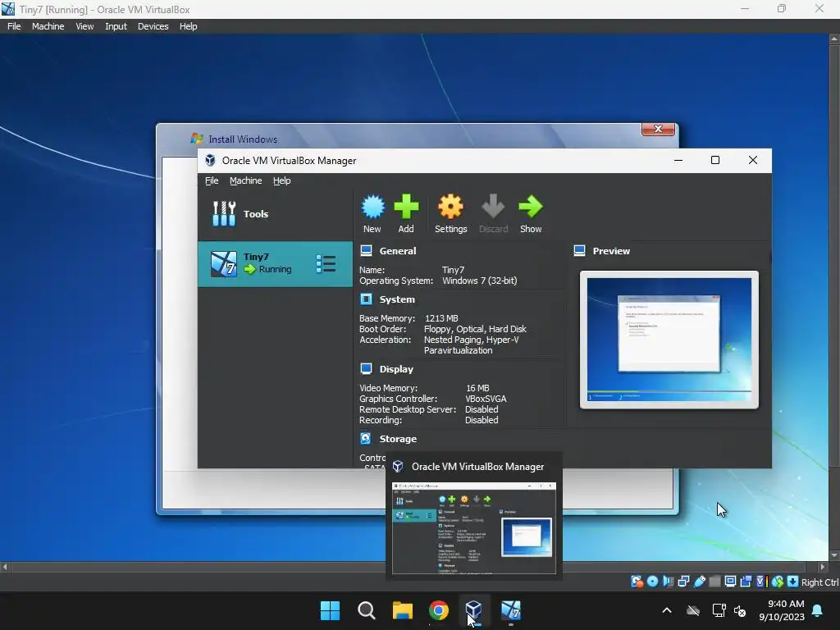
Task: Click the Preview section header
Action: tap(610, 251)
